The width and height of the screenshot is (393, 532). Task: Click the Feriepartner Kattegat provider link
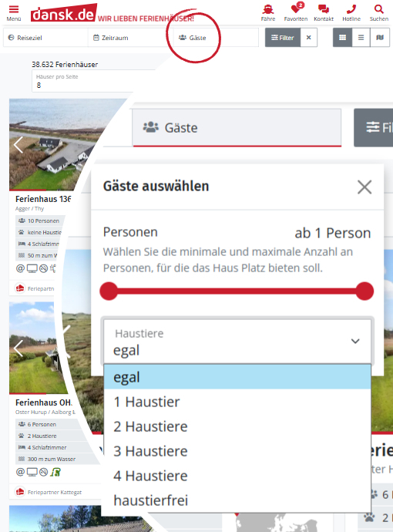click(x=54, y=493)
